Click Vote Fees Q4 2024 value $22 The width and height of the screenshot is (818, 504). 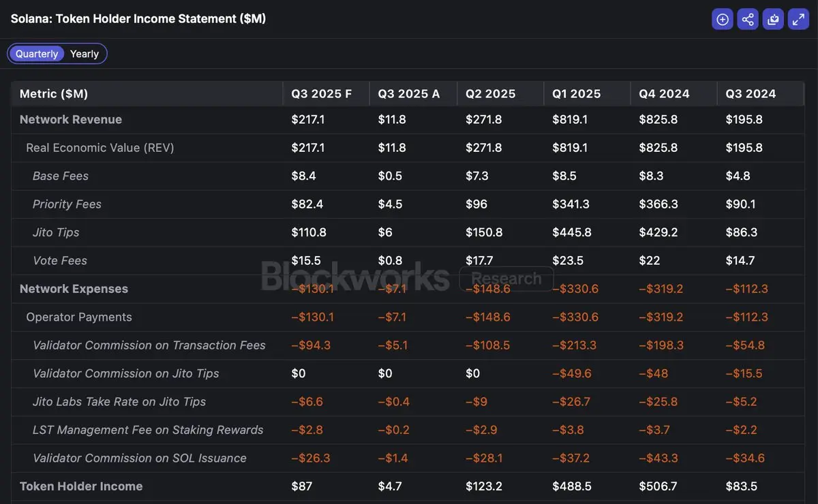click(x=648, y=260)
